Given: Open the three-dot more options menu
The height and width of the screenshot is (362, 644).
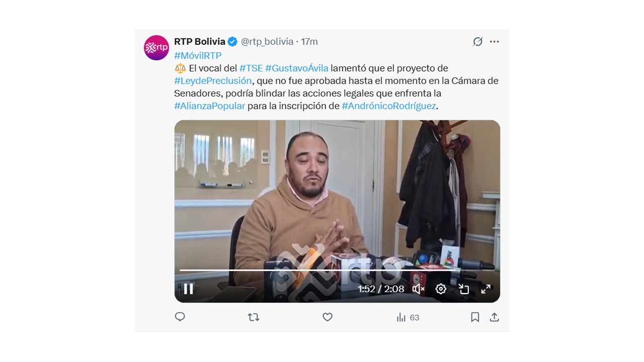Looking at the screenshot, I should coord(495,42).
